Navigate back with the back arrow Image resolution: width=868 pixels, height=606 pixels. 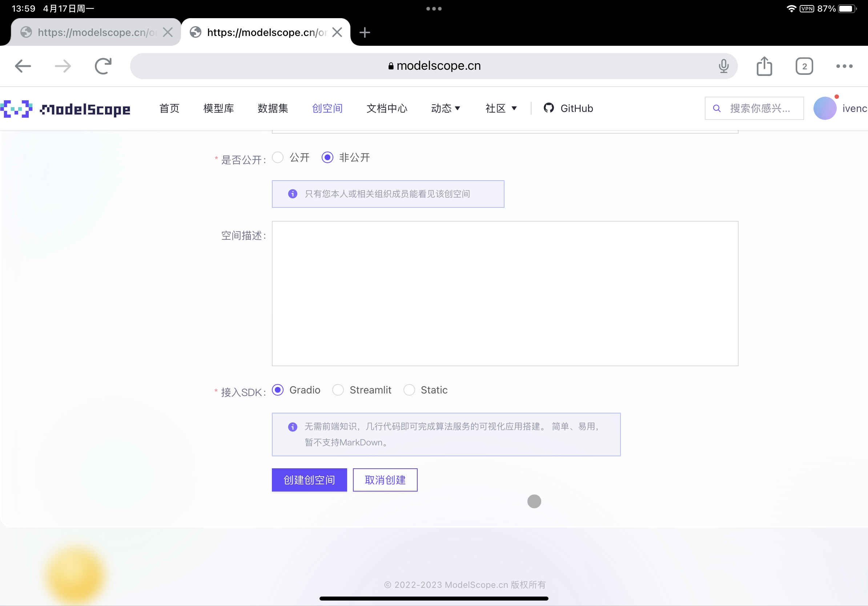[23, 66]
